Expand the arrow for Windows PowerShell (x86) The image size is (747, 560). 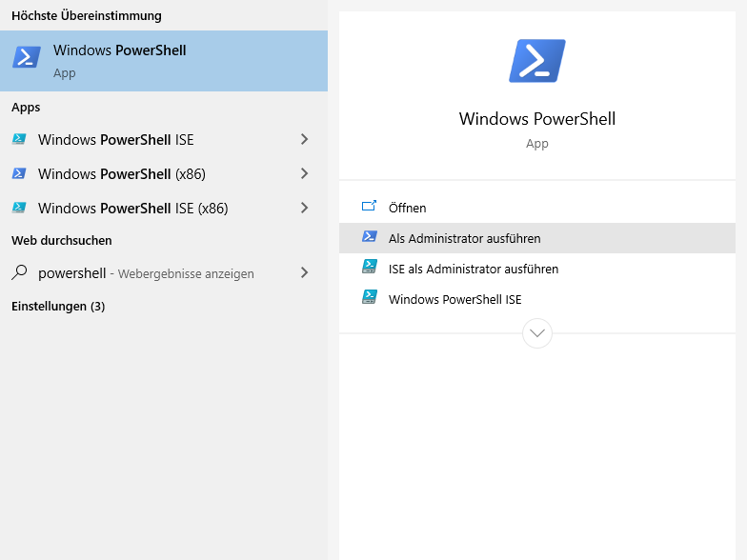[x=305, y=173]
